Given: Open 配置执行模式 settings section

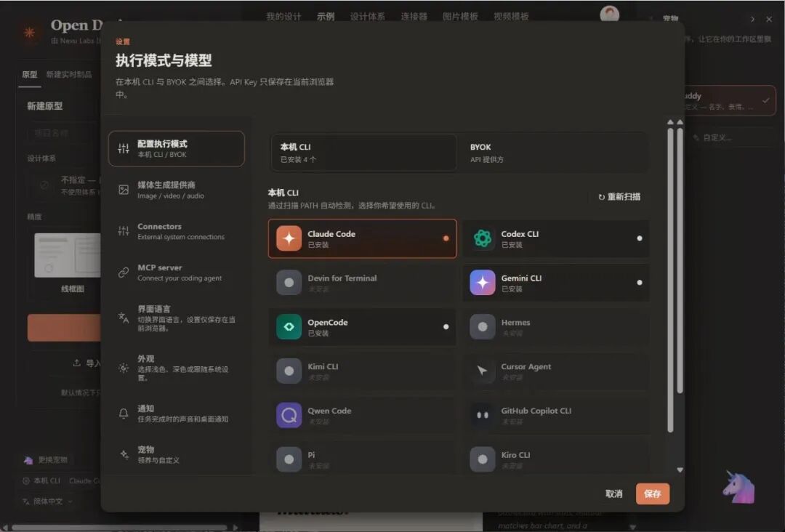Looking at the screenshot, I should coord(176,149).
